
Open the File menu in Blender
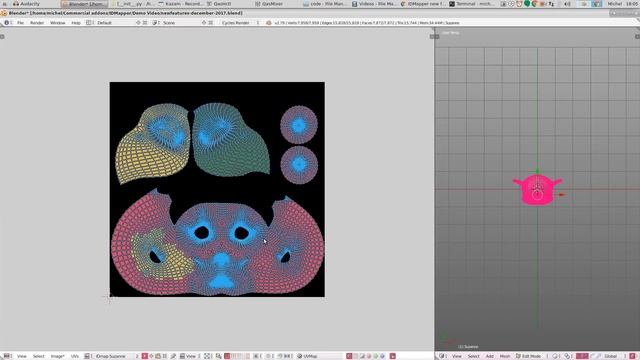pyautogui.click(x=20, y=23)
